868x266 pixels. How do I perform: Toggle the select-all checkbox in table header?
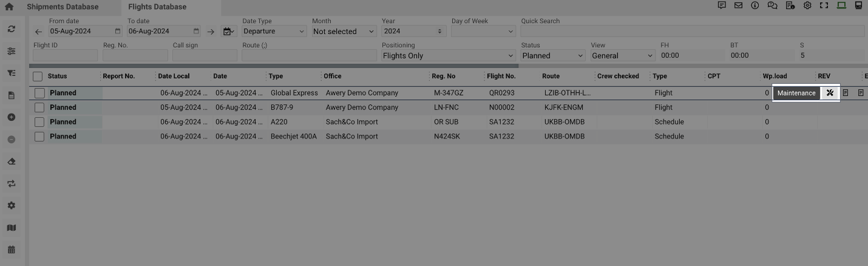[38, 77]
